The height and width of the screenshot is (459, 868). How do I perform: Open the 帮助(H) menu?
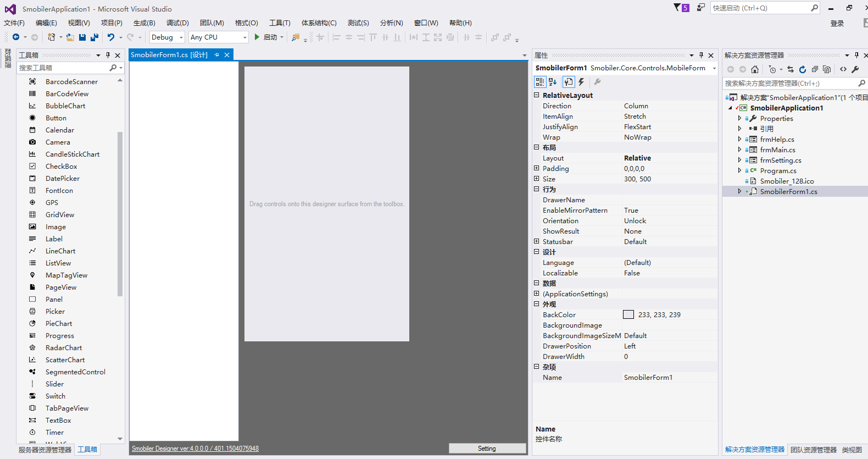pyautogui.click(x=460, y=23)
